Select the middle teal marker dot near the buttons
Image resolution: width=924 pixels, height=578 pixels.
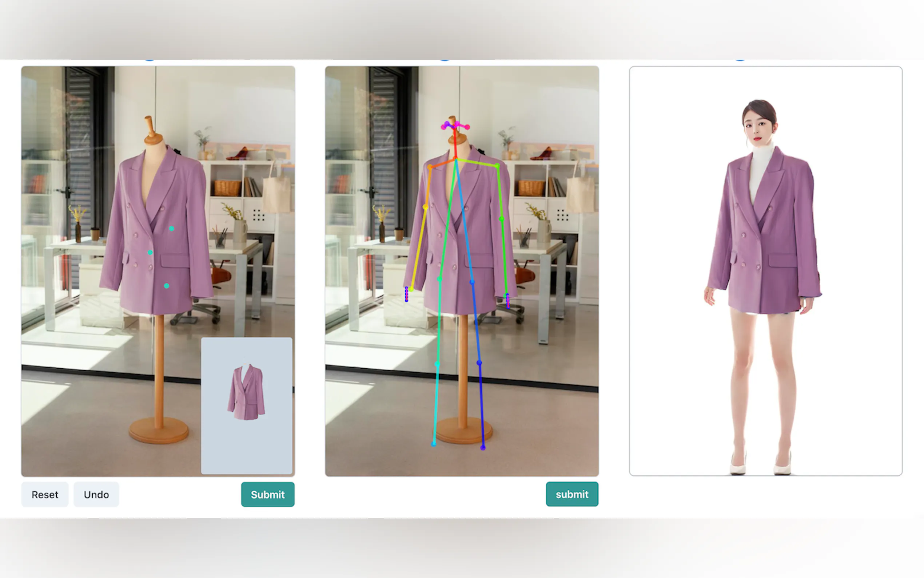[x=150, y=253]
